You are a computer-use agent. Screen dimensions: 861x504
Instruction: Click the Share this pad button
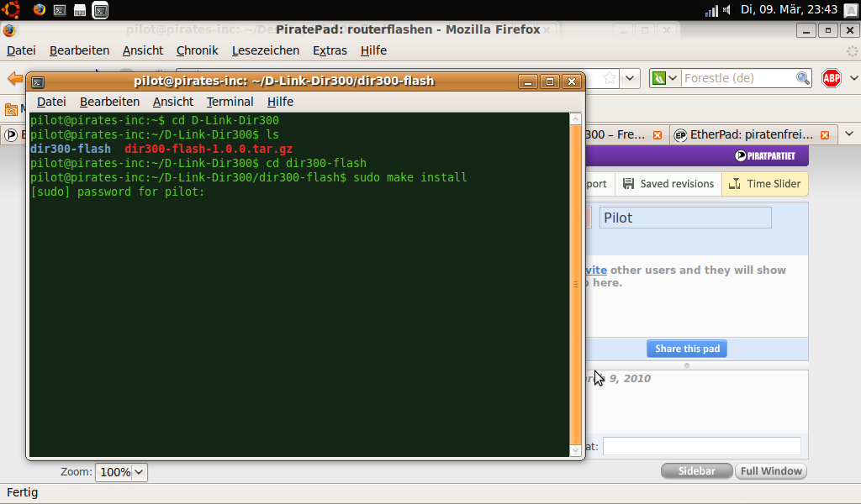pyautogui.click(x=686, y=349)
